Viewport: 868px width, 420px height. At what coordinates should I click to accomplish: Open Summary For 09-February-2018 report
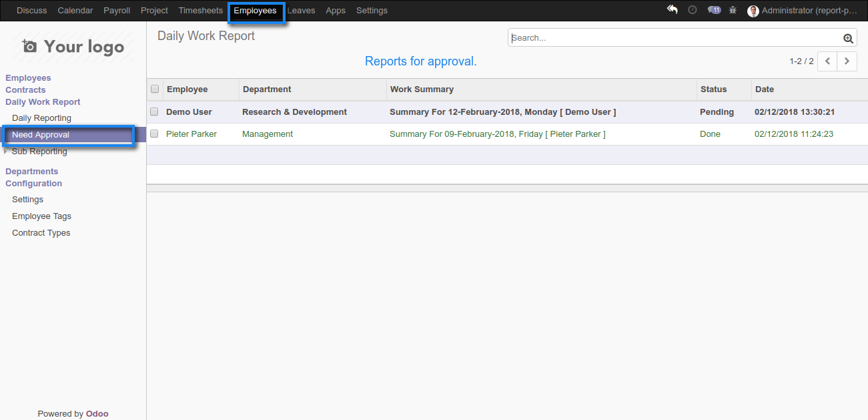tap(498, 134)
